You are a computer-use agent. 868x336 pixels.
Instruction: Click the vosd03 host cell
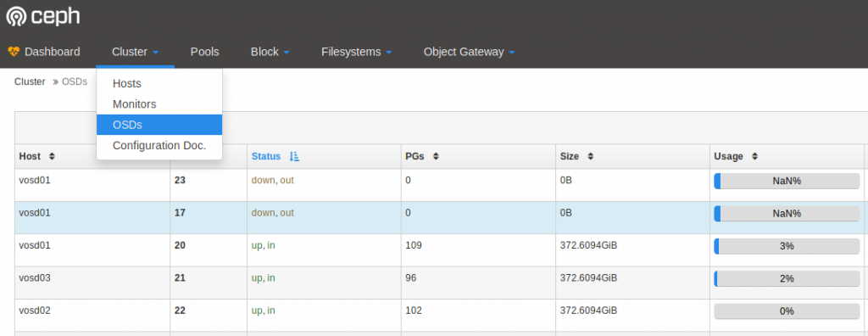tap(35, 278)
